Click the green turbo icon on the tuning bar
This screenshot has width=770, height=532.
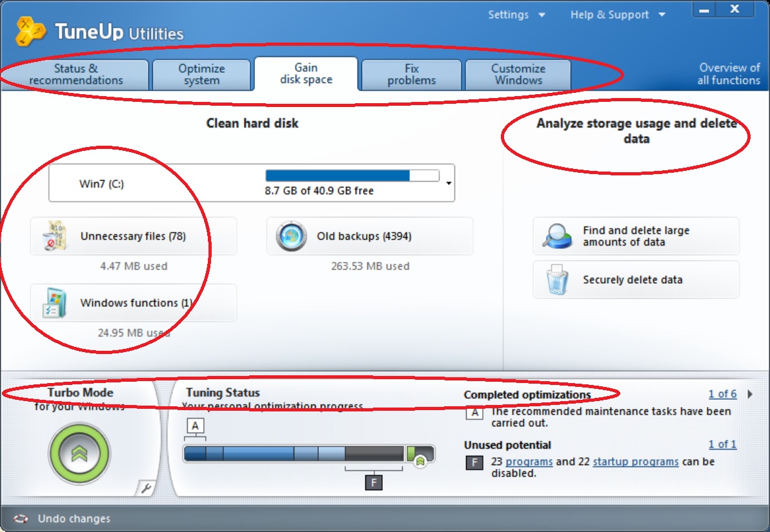pyautogui.click(x=420, y=461)
